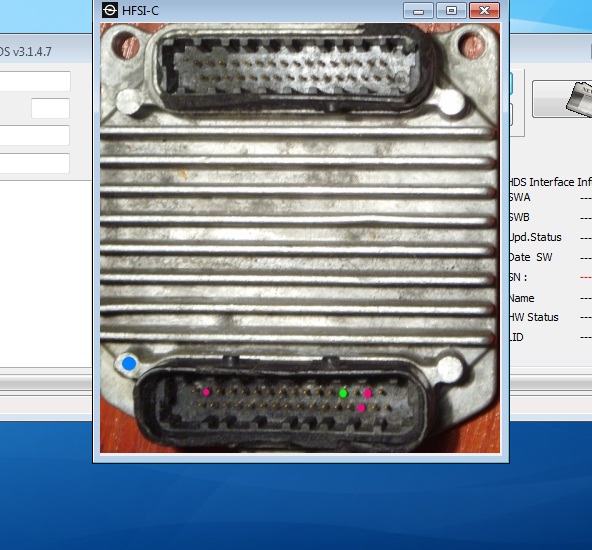Click the Upd.Status label
This screenshot has height=550, width=592.
[x=535, y=237]
